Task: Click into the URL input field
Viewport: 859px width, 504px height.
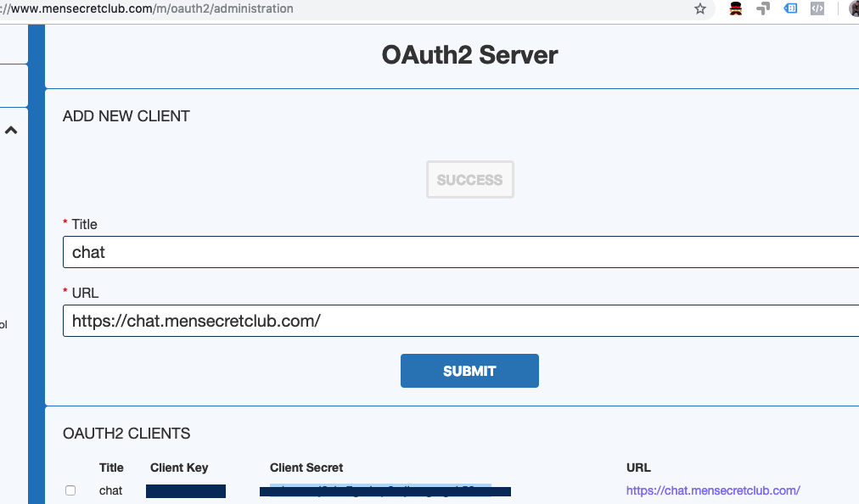Action: (458, 322)
